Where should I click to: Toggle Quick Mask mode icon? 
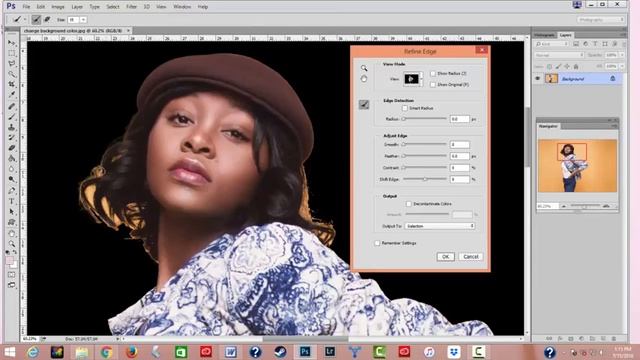12,275
